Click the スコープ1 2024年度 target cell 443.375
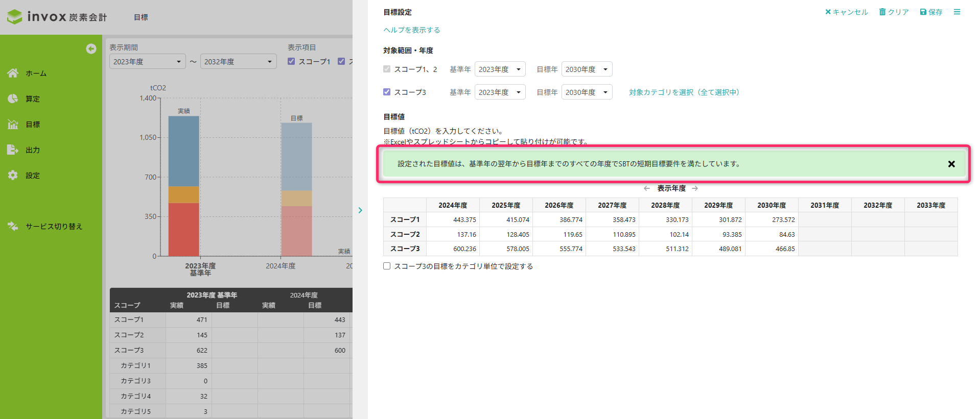Image resolution: width=980 pixels, height=419 pixels. click(x=452, y=219)
